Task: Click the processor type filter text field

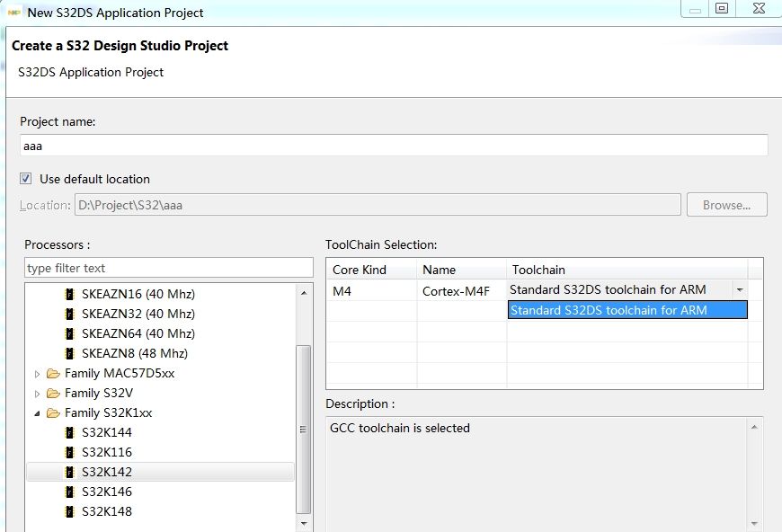Action: point(168,268)
